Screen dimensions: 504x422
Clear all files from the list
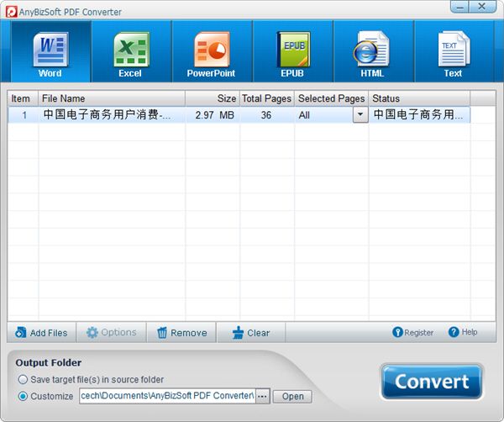(x=250, y=333)
